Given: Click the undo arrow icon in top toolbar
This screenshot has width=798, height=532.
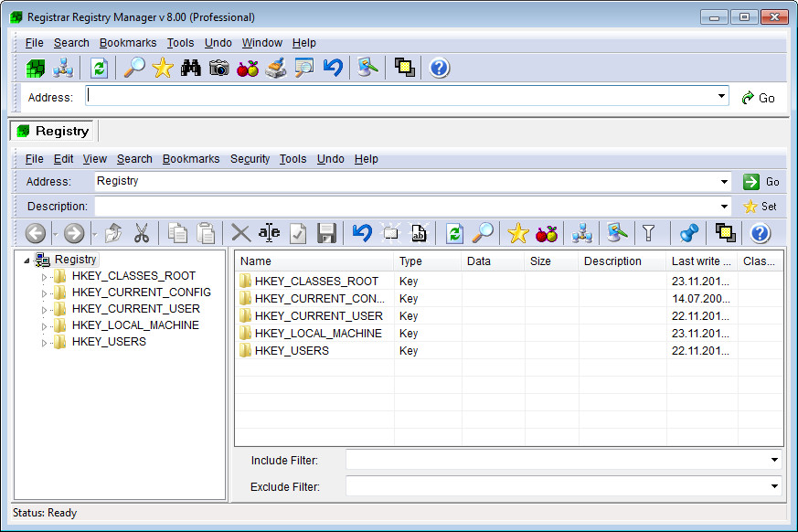Looking at the screenshot, I should [x=333, y=68].
